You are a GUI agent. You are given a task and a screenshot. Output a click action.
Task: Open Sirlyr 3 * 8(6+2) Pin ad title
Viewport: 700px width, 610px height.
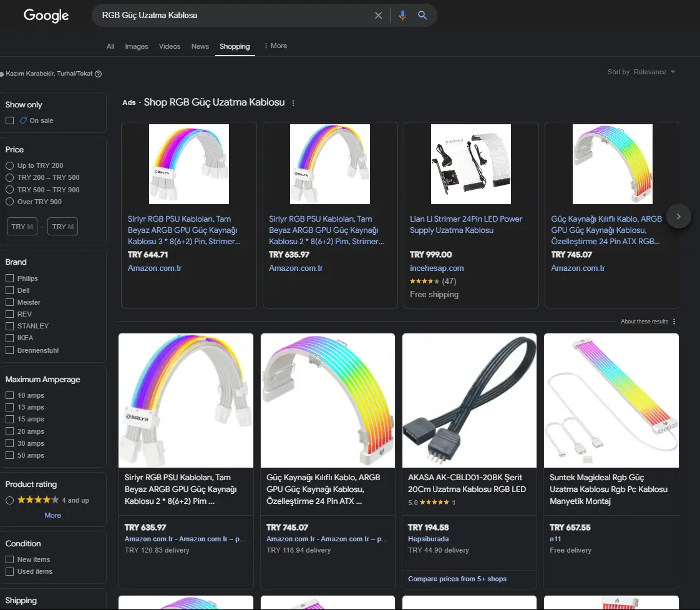(184, 230)
